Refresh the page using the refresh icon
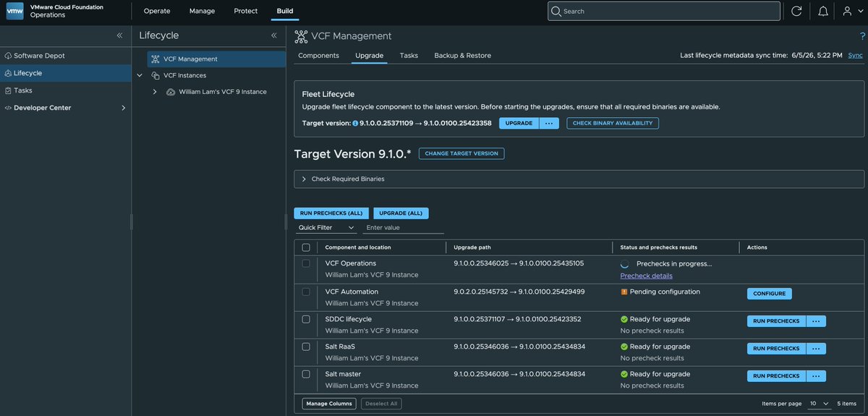 click(796, 11)
